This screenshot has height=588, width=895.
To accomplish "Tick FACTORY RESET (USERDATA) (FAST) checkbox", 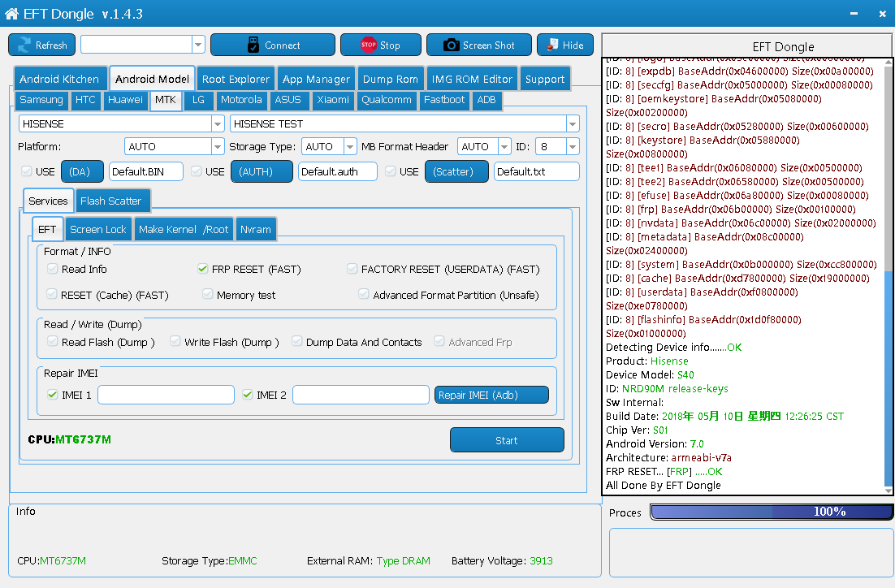I will [352, 268].
